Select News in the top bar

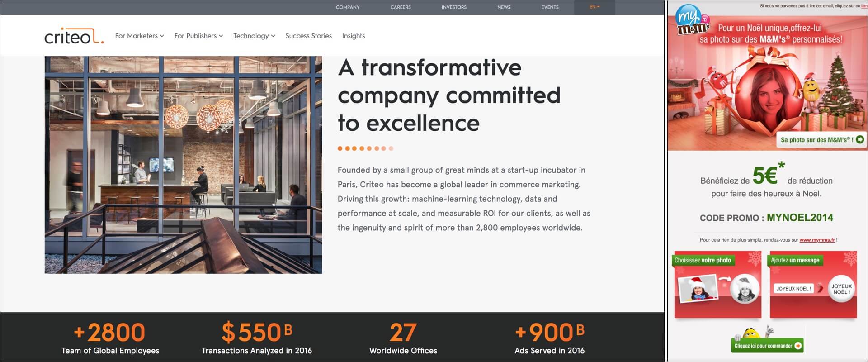click(x=504, y=7)
